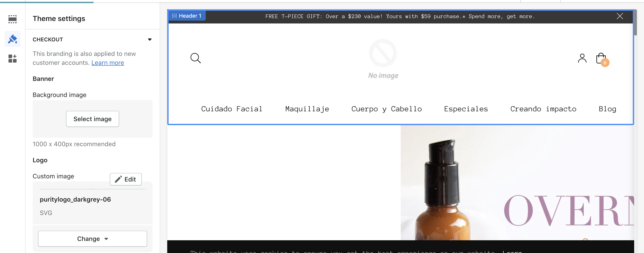The image size is (644, 253).
Task: Click the preview vertical scrollbar
Action: pyautogui.click(x=635, y=23)
